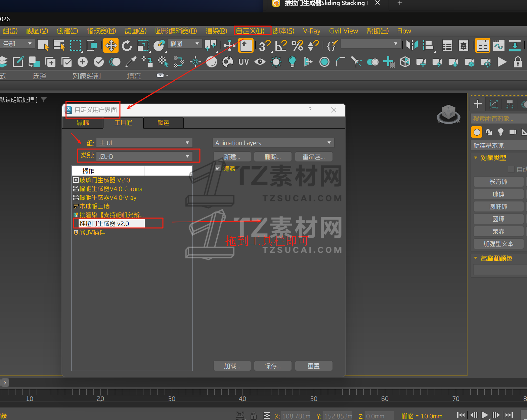Viewport: 527px width, 420px height.
Task: Toggle the selection lock icon in status bar
Action: 254,416
